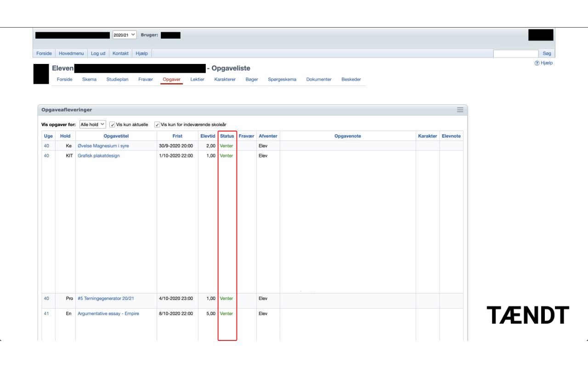Open assignment #5 Terningegenerator 20/21
The width and height of the screenshot is (588, 368).
click(x=106, y=299)
